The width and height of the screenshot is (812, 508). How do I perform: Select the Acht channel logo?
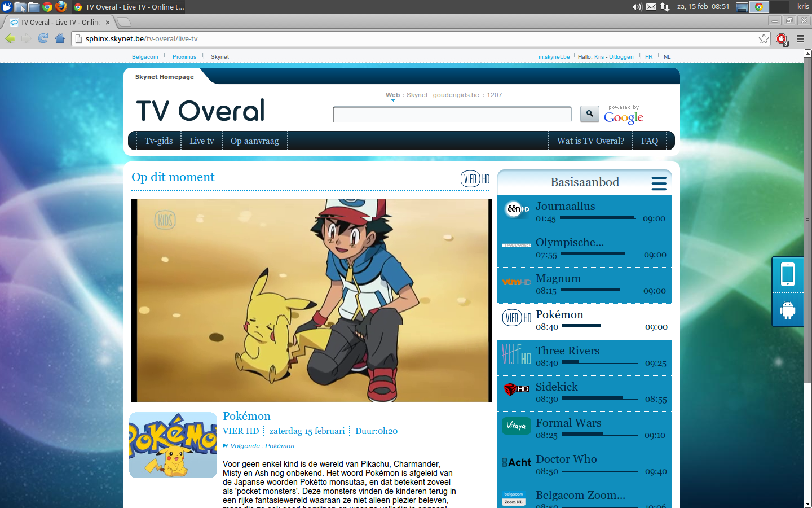[516, 462]
